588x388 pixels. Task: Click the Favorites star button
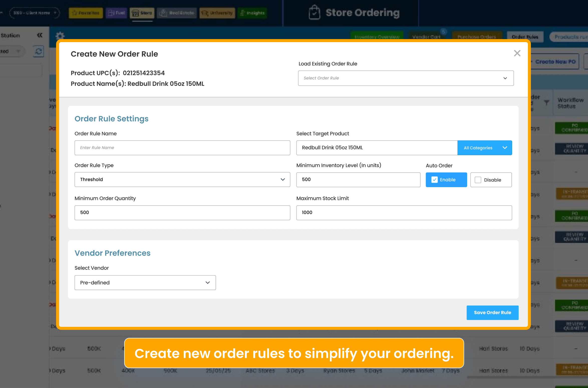click(86, 13)
